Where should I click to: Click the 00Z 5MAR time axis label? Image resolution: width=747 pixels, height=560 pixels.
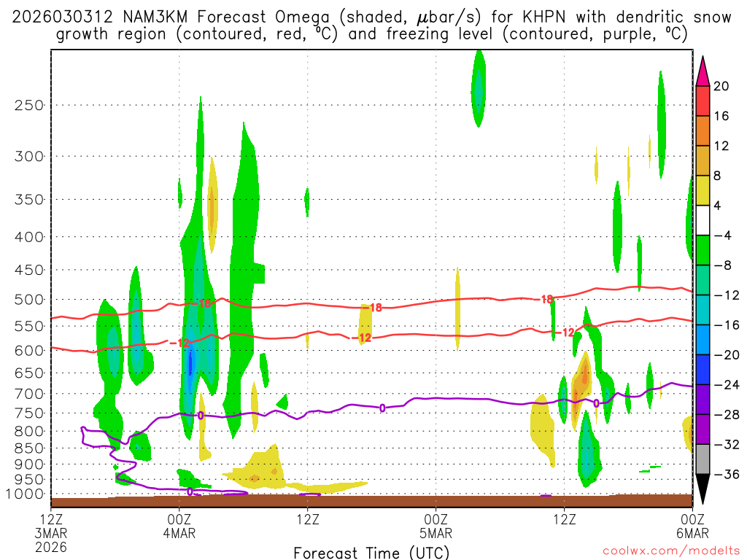[436, 526]
